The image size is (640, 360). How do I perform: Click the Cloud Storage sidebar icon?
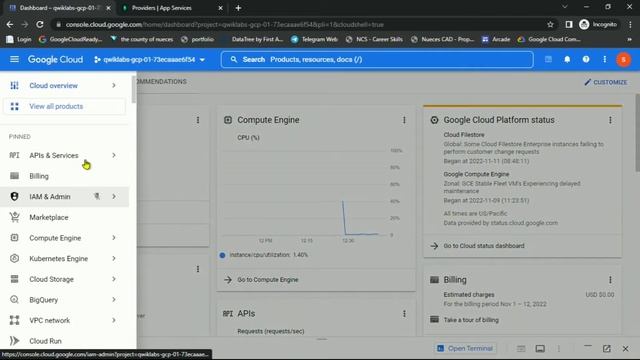pyautogui.click(x=14, y=279)
